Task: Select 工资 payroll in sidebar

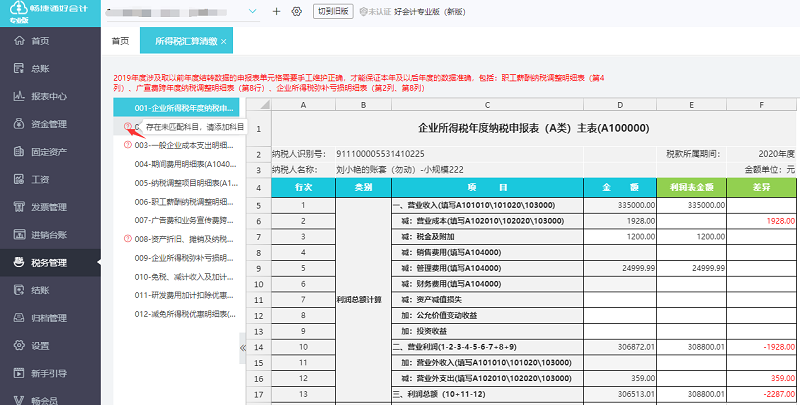Action: coord(40,180)
